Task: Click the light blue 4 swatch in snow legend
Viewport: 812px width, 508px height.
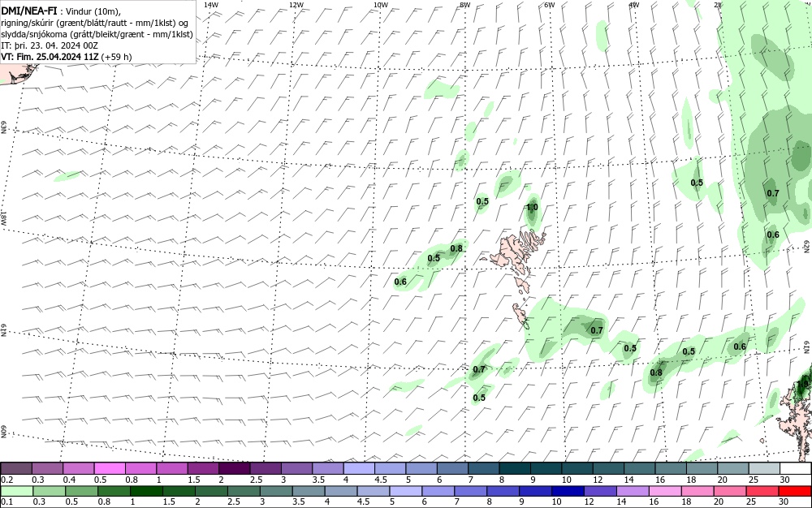Action: tap(359, 468)
